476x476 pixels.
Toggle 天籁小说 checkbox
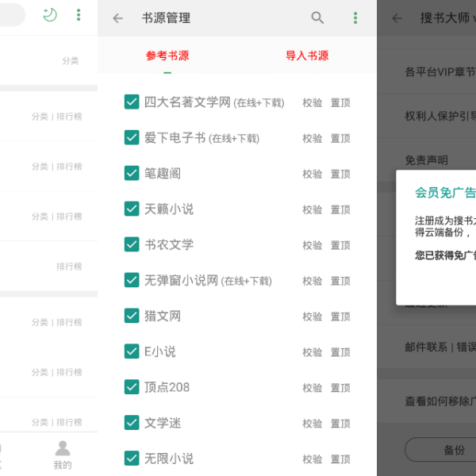click(x=132, y=209)
